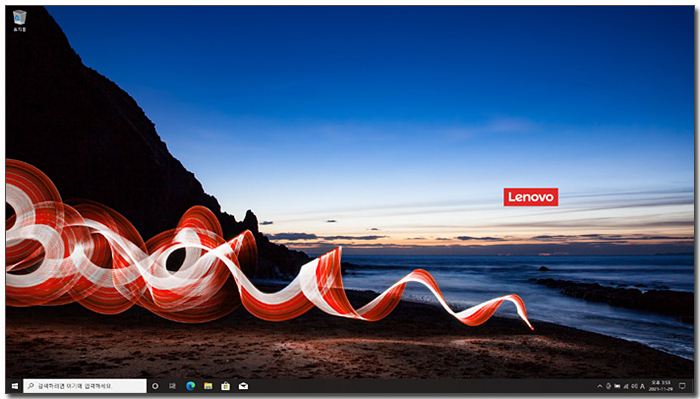Click the microphone tray icon
This screenshot has width=700, height=399.
(x=608, y=386)
